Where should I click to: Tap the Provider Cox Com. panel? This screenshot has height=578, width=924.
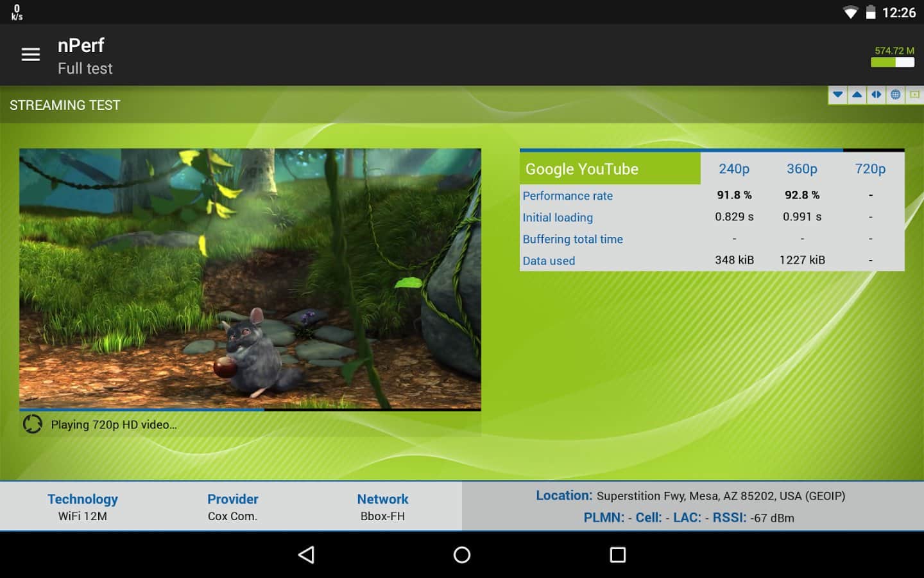point(232,507)
